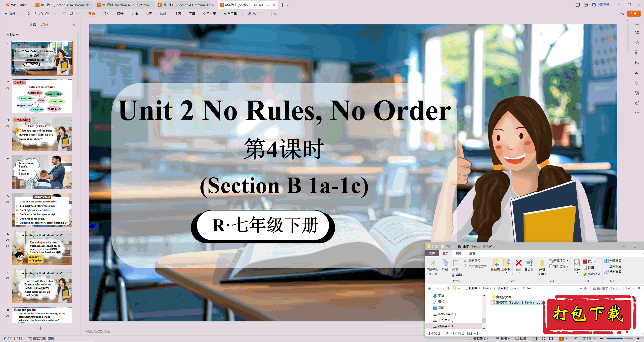
Task: Click the more (three dots) icon in right sidebar
Action: 637,113
